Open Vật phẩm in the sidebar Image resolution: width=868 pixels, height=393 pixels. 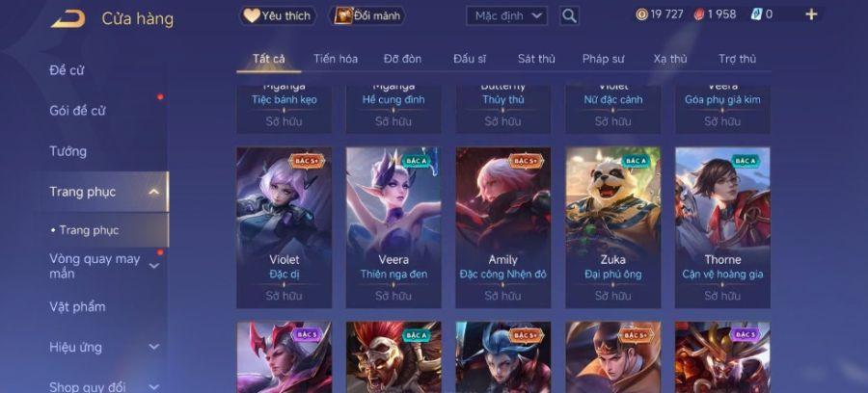pyautogui.click(x=77, y=306)
